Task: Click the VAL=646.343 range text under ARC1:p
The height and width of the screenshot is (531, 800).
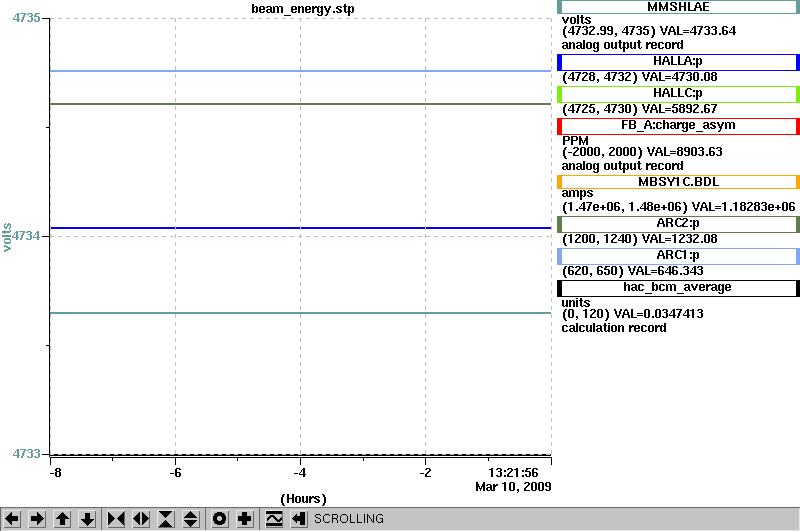Action: (x=633, y=271)
